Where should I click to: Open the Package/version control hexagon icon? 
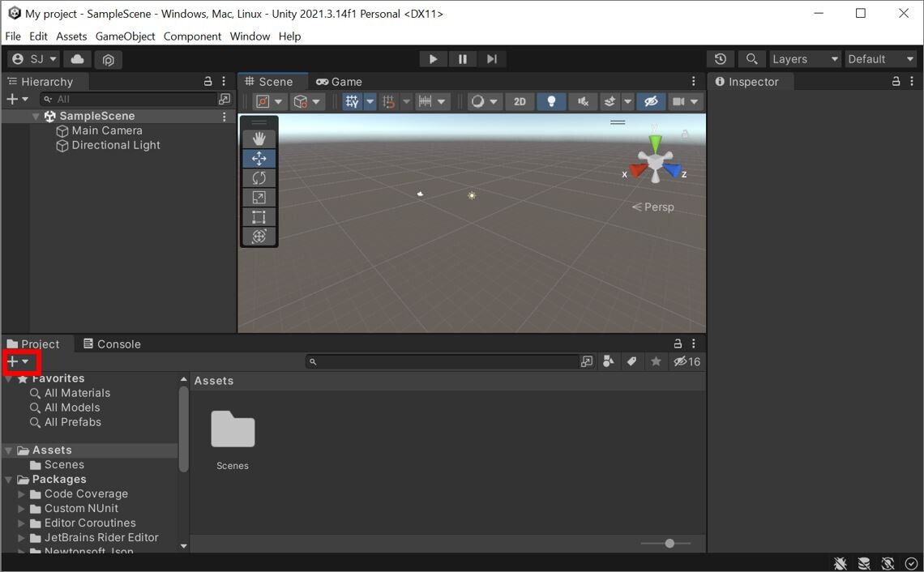point(108,59)
